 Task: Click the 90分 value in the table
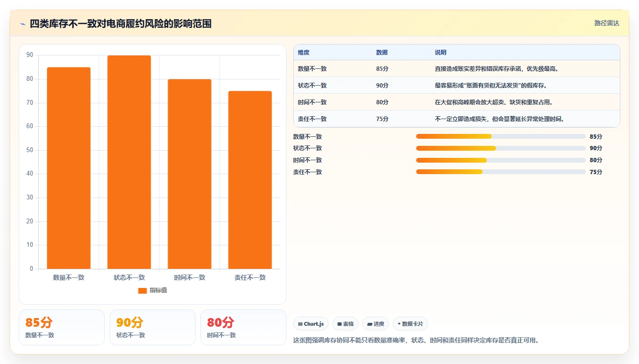pos(382,85)
